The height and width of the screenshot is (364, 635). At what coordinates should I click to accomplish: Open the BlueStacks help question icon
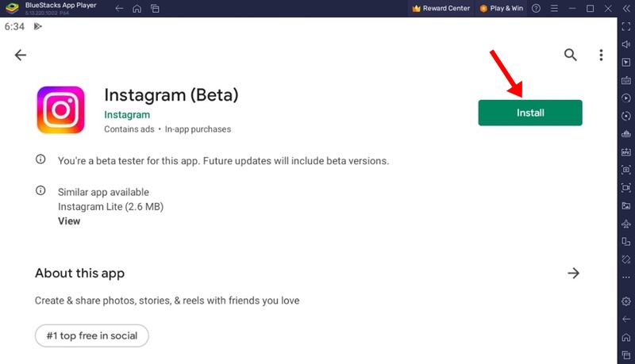pyautogui.click(x=536, y=8)
